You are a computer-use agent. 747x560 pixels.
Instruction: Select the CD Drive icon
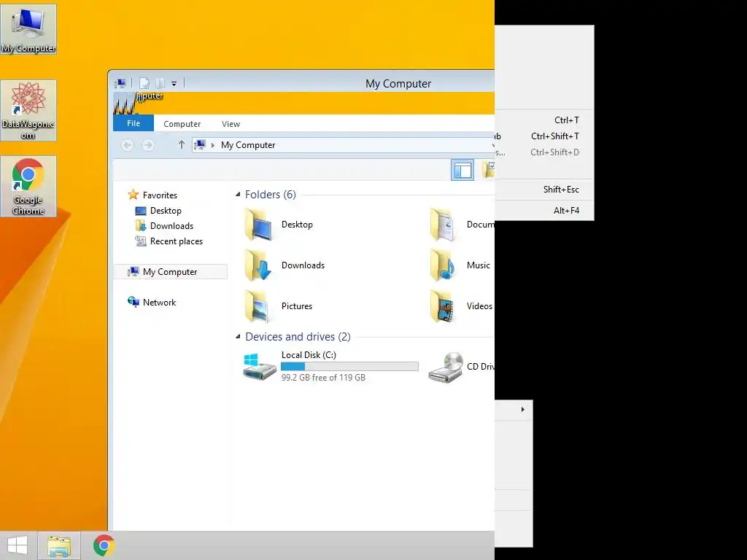(446, 367)
